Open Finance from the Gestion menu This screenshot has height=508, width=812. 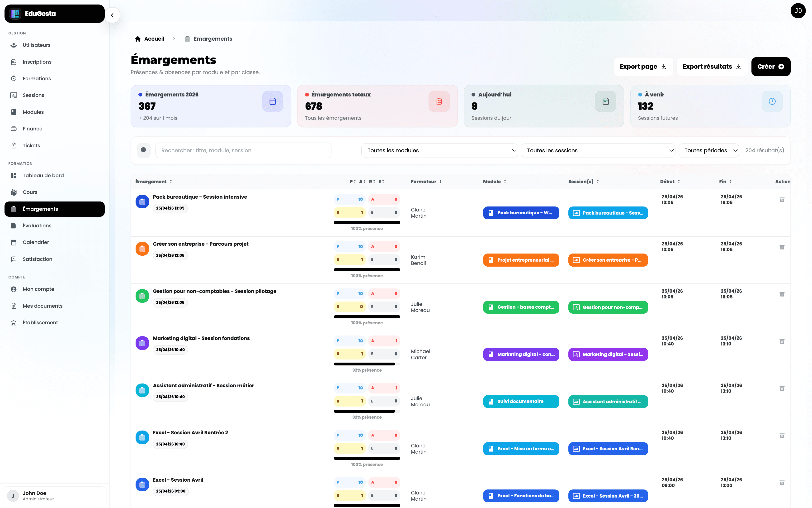33,128
